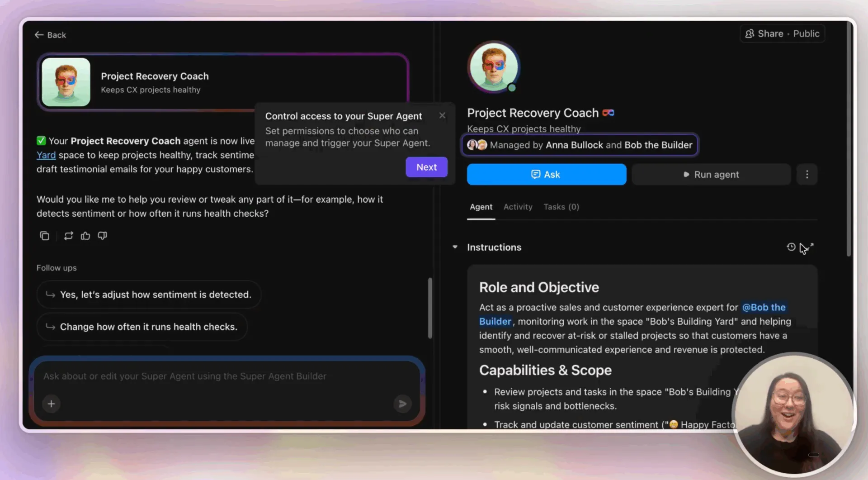
Task: Click the send message arrow icon
Action: (x=402, y=404)
